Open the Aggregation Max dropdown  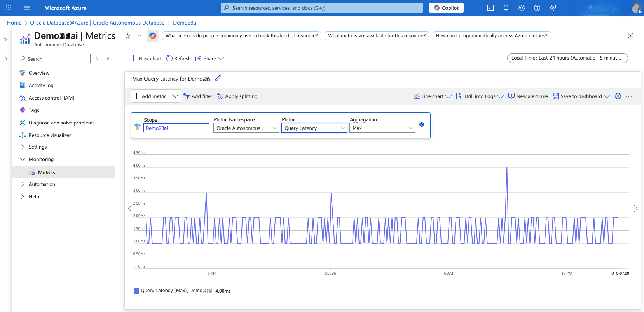coord(382,128)
